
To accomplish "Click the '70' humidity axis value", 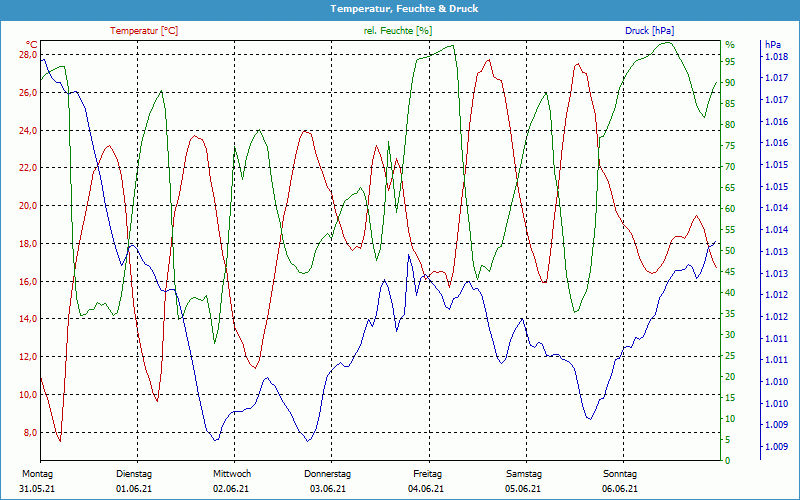I will click(x=730, y=166).
